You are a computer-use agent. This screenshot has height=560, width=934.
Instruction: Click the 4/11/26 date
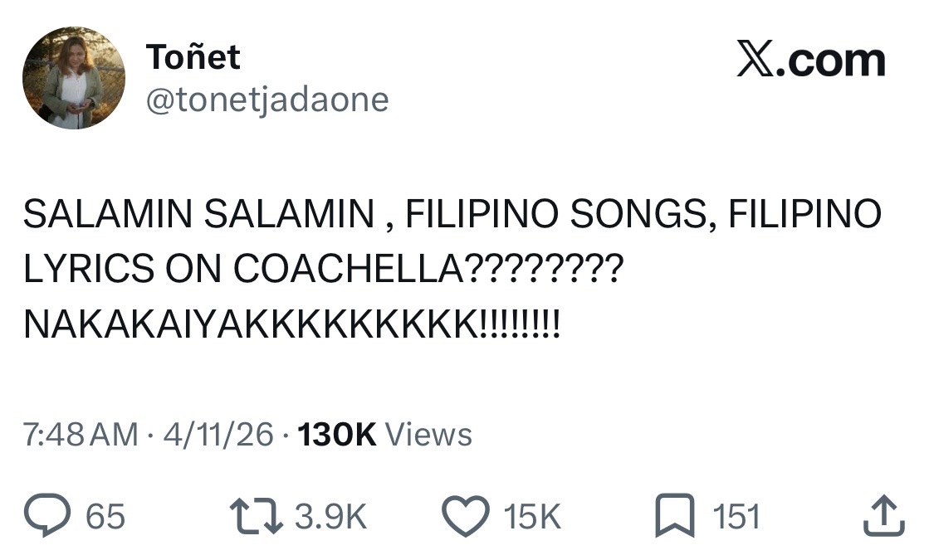click(218, 434)
